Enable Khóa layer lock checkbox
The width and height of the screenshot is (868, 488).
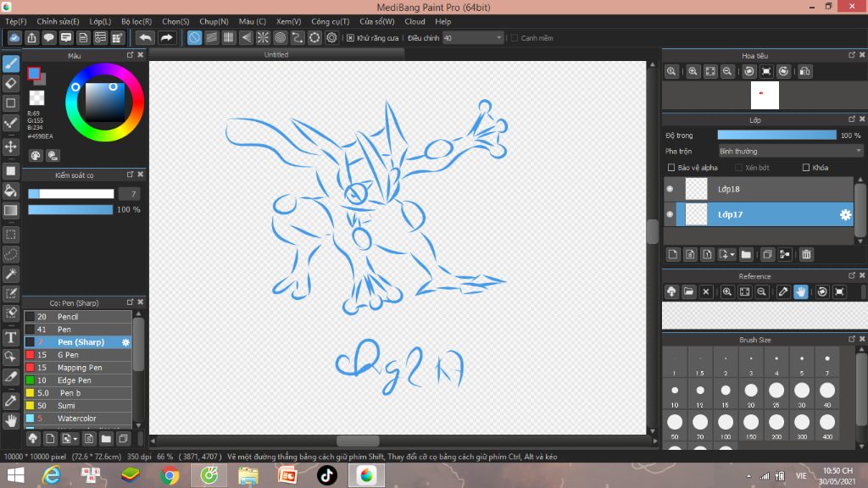[x=806, y=168]
